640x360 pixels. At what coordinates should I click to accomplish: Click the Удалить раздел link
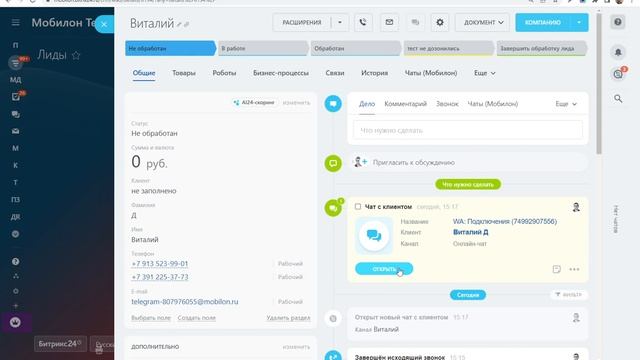point(288,318)
